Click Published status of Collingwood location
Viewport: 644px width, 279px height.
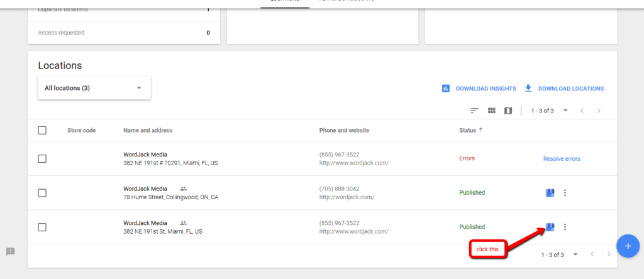[472, 192]
